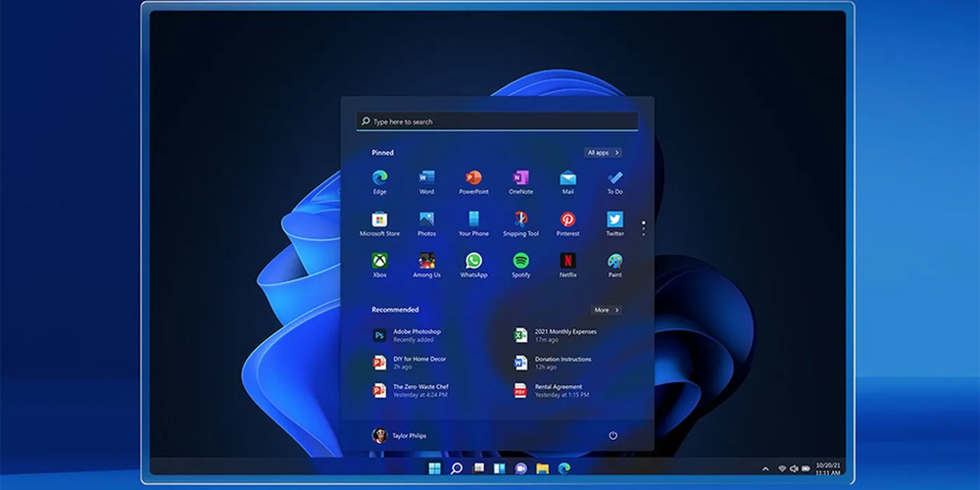Image resolution: width=980 pixels, height=490 pixels.
Task: Open the clock showing 10/20/21
Action: point(827,468)
